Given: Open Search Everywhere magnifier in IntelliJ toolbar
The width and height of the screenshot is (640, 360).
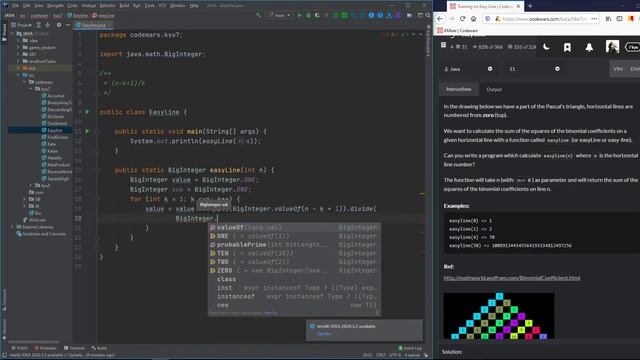Looking at the screenshot, I should 428,15.
